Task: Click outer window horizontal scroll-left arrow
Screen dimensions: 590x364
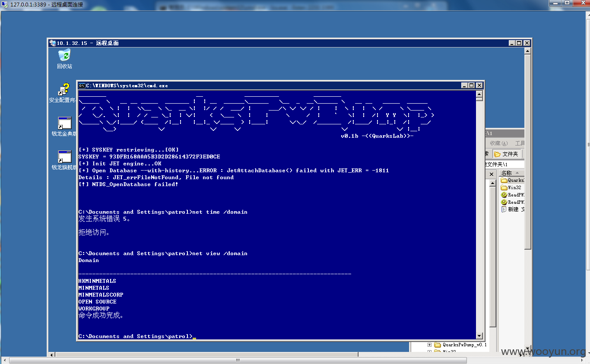Action: [x=5, y=360]
